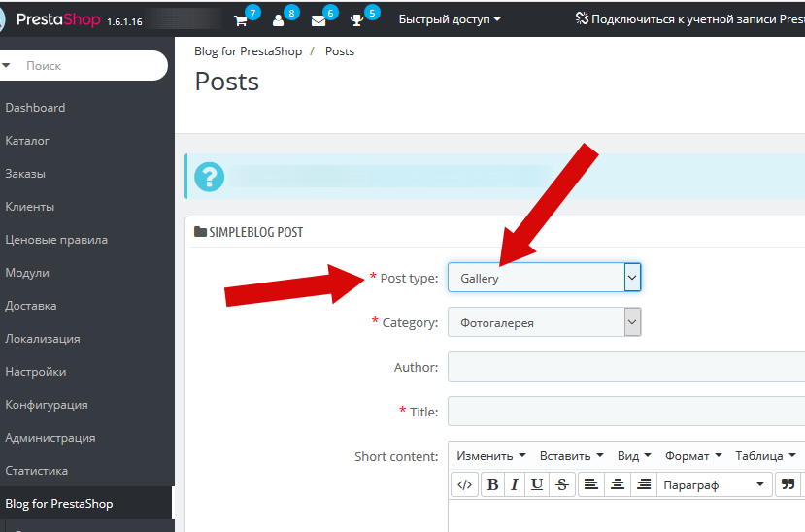Open the Таблица editor menu
Image resolution: width=805 pixels, height=532 pixels.
point(765,456)
